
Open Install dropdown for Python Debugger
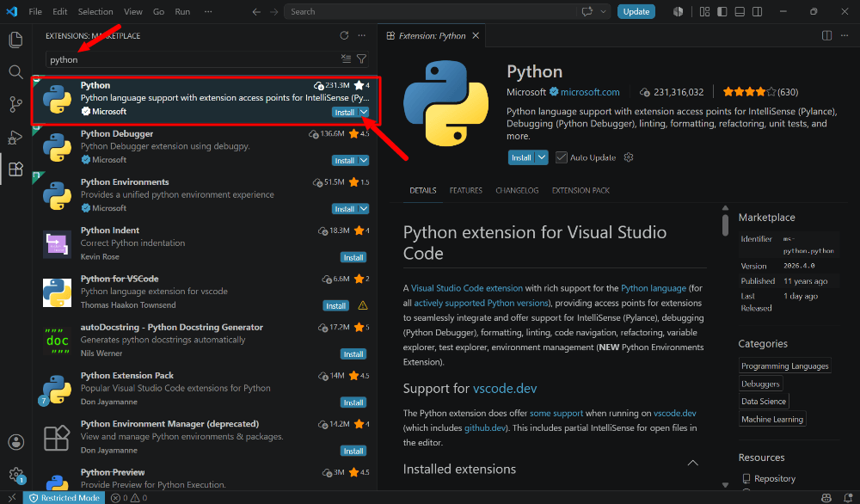point(364,160)
